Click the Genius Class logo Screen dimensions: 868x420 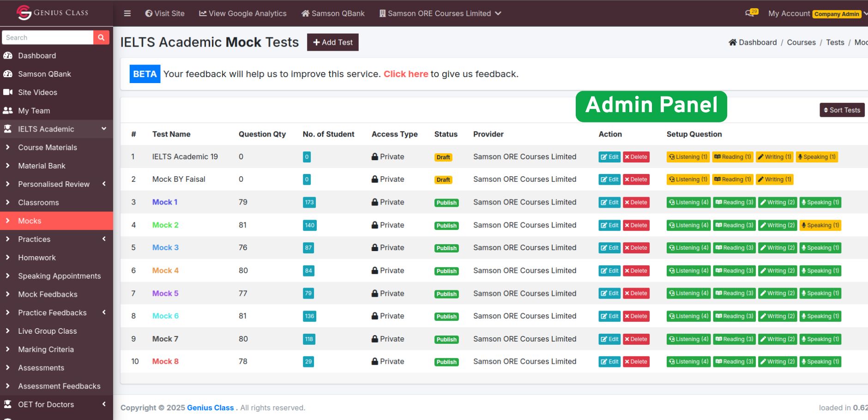(52, 12)
